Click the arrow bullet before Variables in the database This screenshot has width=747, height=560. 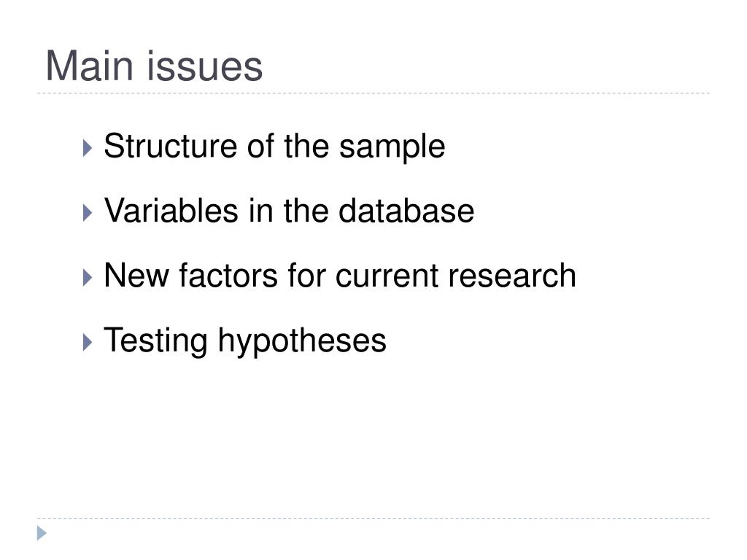88,213
